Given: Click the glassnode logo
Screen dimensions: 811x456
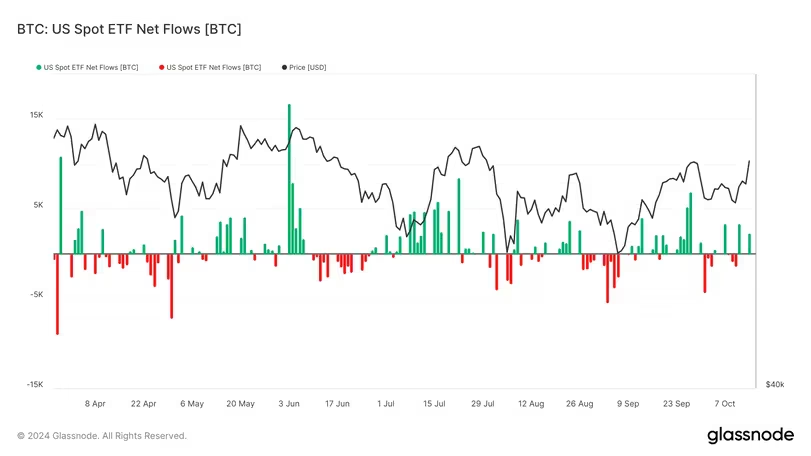Looking at the screenshot, I should click(x=750, y=435).
